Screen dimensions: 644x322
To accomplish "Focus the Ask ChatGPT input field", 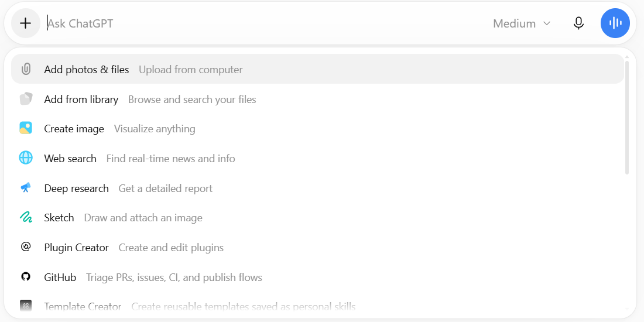I will pos(267,23).
